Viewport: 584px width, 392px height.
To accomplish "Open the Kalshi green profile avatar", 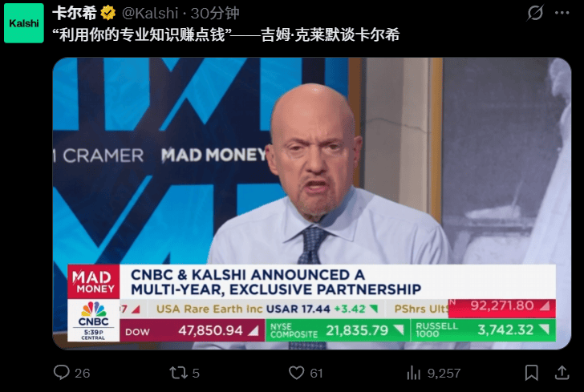I will click(24, 23).
